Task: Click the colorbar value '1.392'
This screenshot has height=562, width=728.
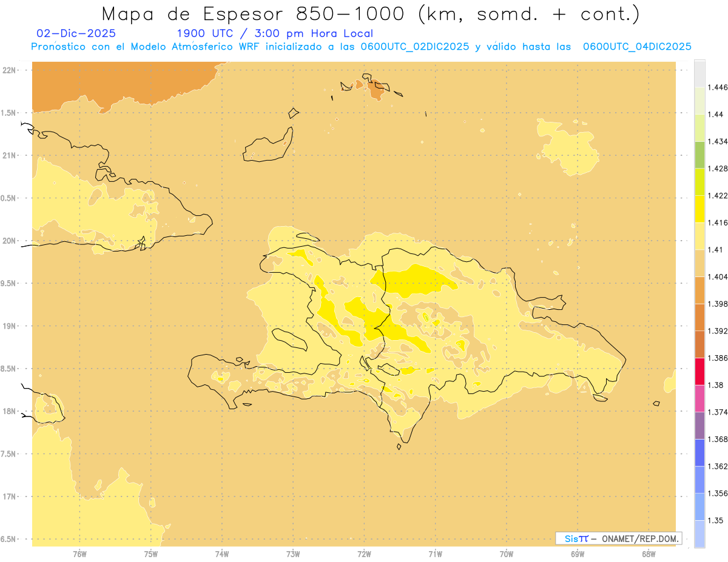Action: click(717, 331)
